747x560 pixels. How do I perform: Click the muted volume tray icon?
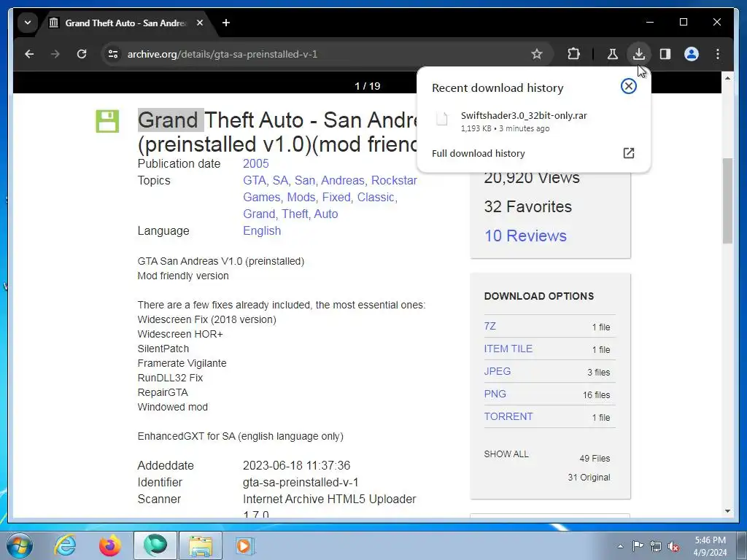point(673,547)
